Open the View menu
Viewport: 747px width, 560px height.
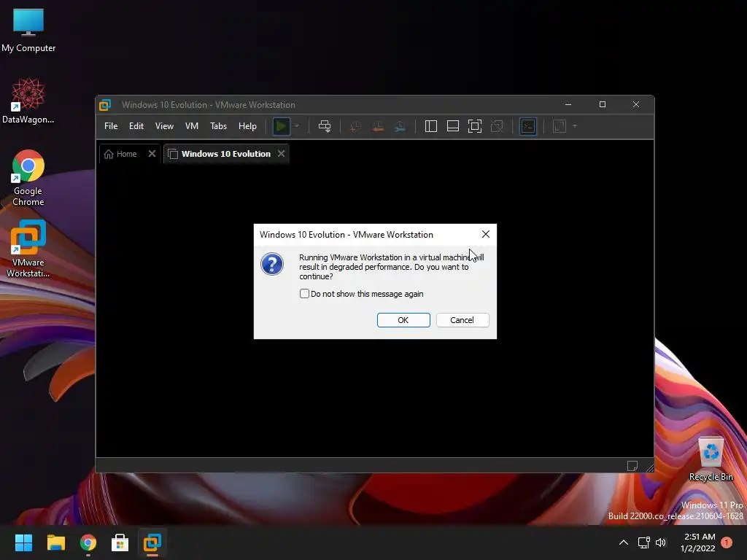point(164,126)
